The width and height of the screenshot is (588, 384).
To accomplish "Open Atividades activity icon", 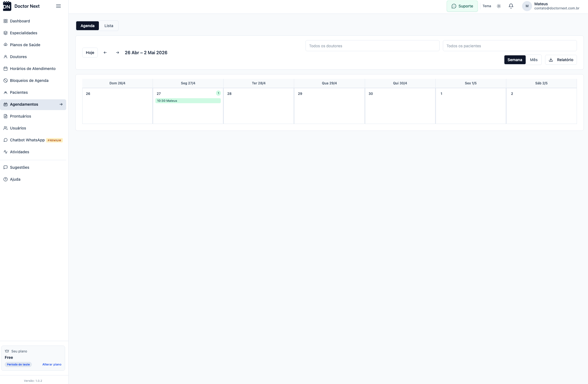I will (6, 152).
